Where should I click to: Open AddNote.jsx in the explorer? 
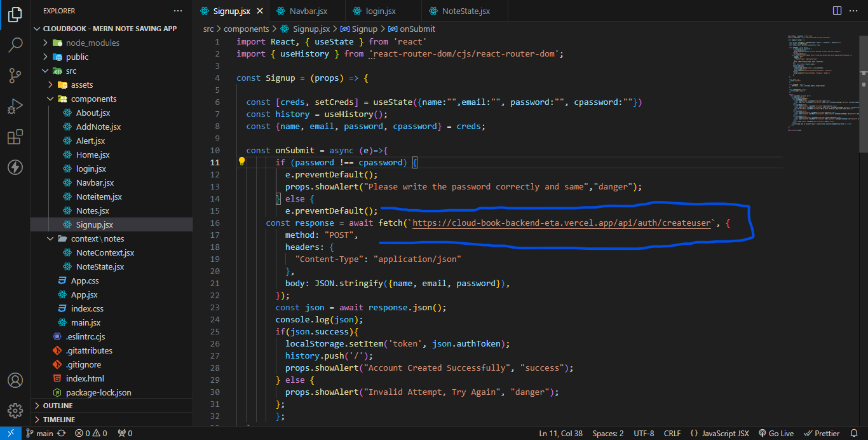point(98,127)
